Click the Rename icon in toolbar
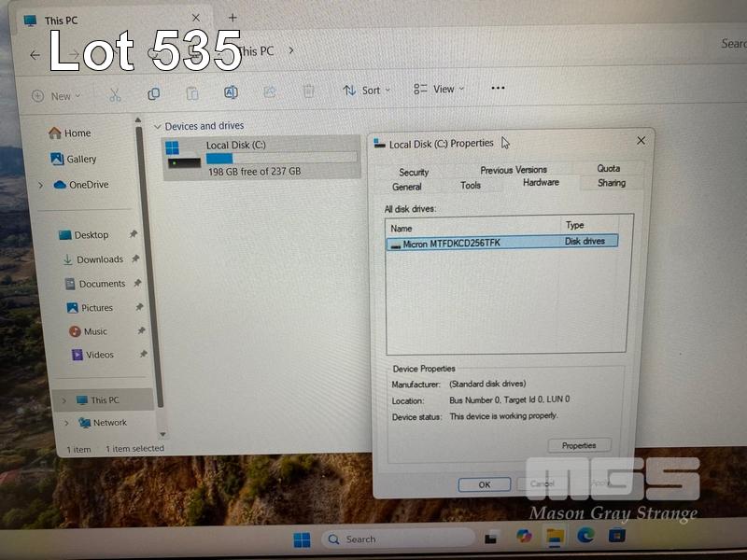This screenshot has height=560, width=747. (231, 91)
